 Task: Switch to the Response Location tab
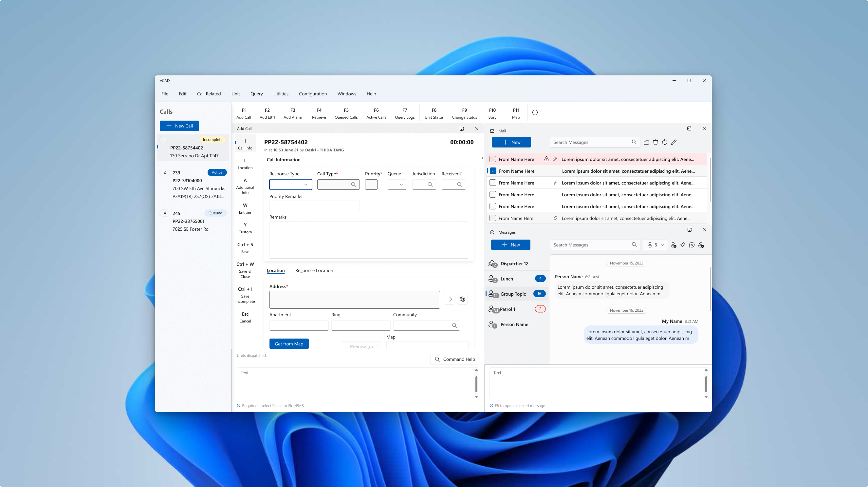(314, 270)
